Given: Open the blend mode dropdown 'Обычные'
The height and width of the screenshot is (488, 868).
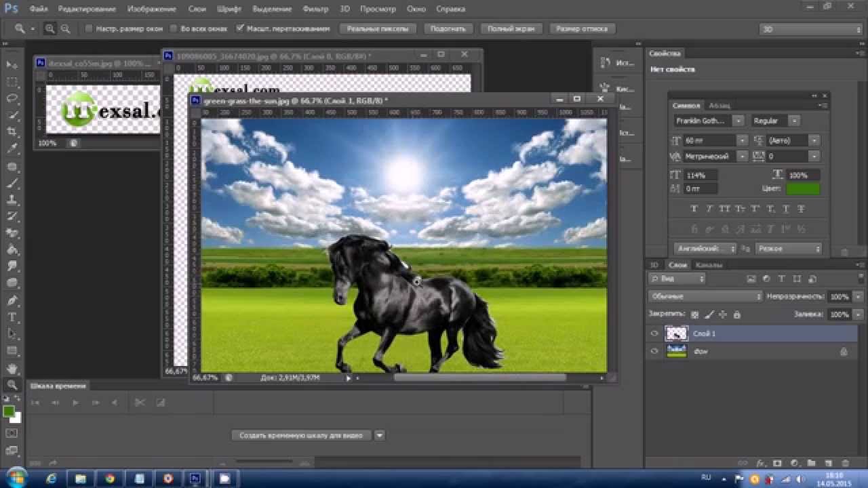Looking at the screenshot, I should click(x=705, y=296).
